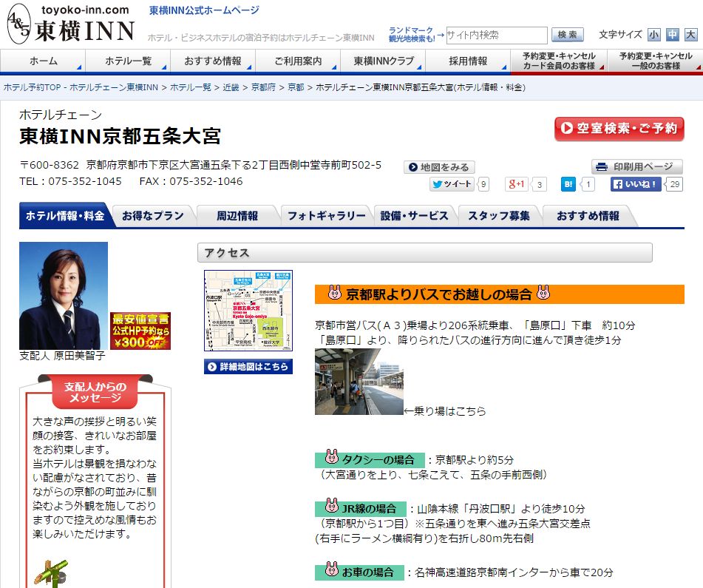Click 近畿 breadcrumb link

coord(231,87)
